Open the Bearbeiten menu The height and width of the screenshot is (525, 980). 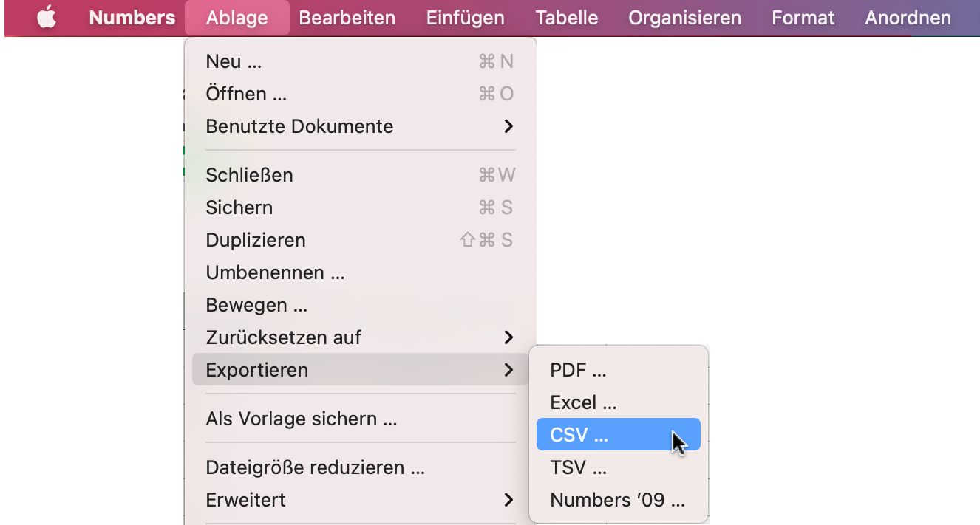(x=347, y=17)
